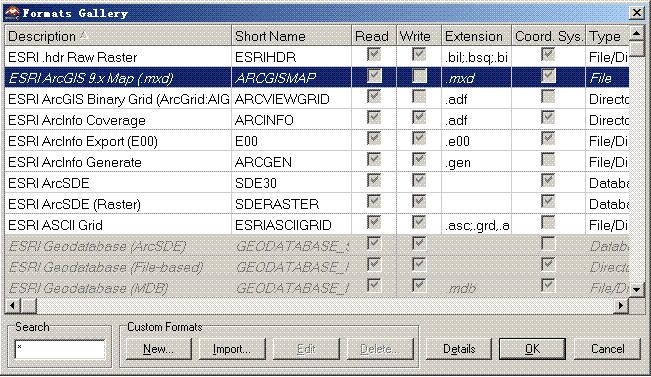
Task: Toggle Coord. Sys. checkbox for ARCGEN row
Action: point(548,160)
